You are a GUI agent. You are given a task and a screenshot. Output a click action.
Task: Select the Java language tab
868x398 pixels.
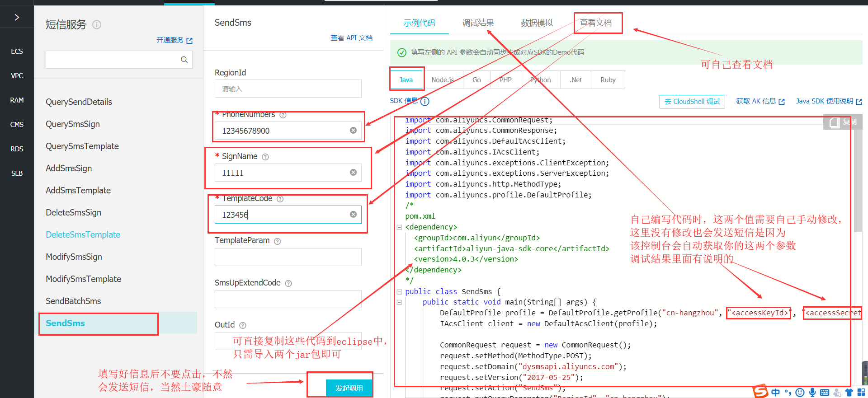(x=406, y=80)
